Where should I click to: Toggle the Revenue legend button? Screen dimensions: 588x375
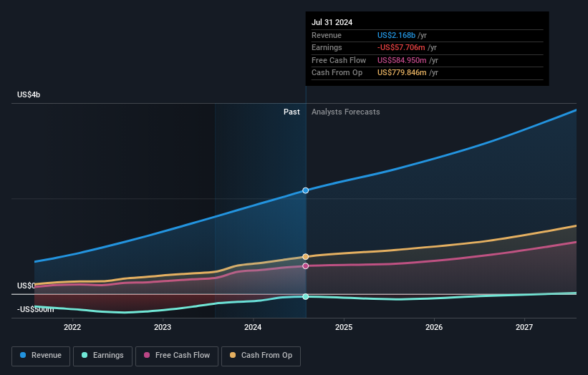41,356
